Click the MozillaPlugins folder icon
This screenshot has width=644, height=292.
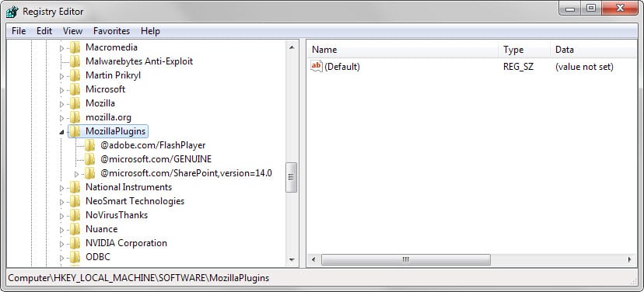[x=75, y=131]
